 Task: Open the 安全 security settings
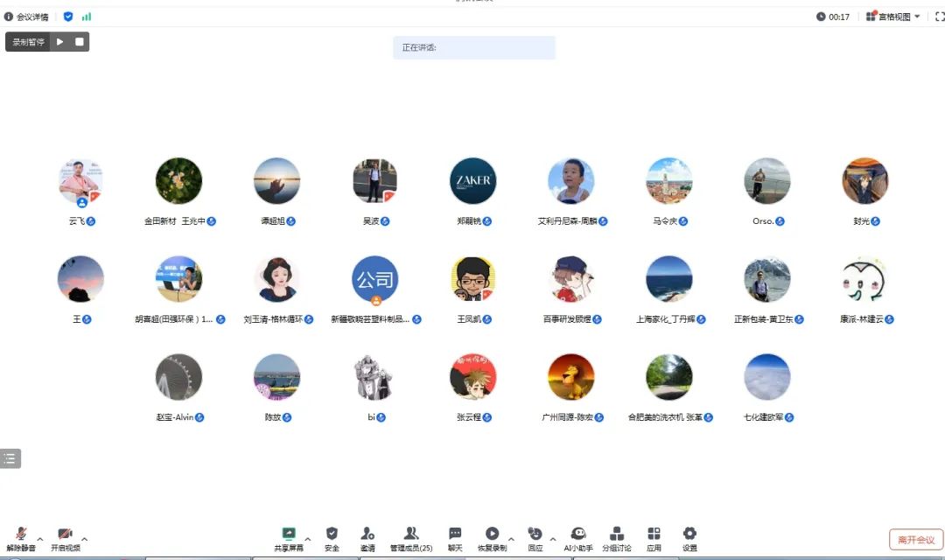point(332,540)
